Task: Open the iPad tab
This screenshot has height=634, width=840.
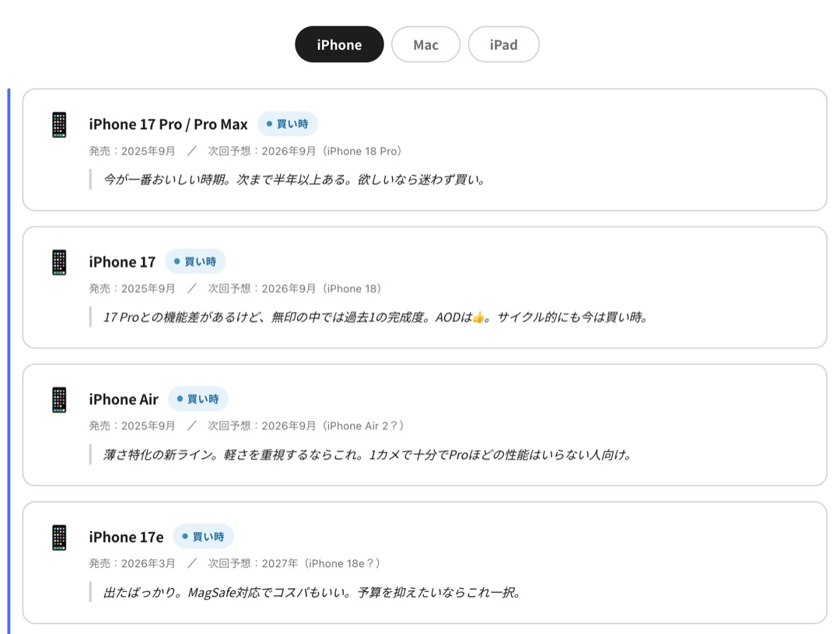Action: [503, 44]
